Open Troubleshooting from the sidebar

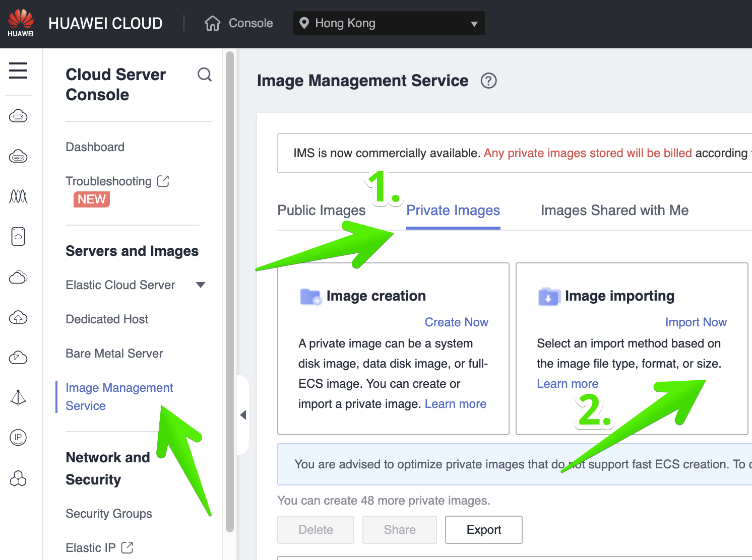coord(109,181)
